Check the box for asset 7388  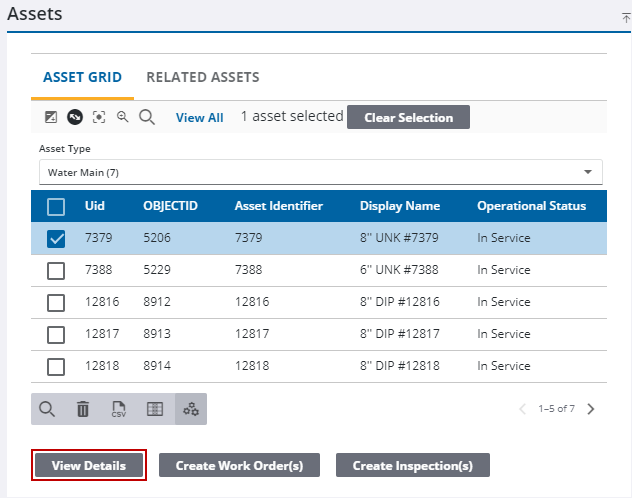tap(57, 271)
